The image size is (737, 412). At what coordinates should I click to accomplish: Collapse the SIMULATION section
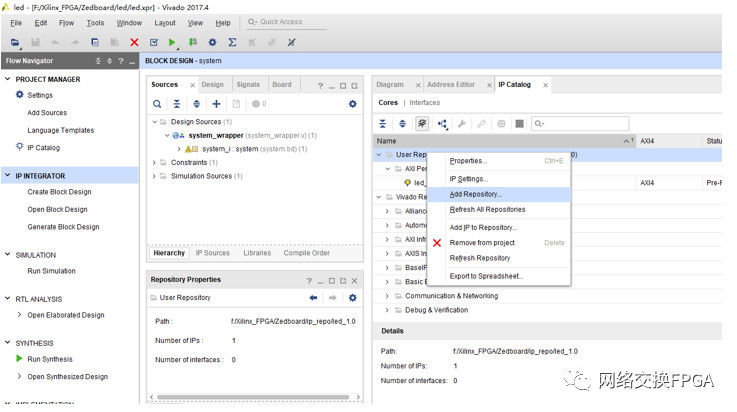click(x=8, y=254)
